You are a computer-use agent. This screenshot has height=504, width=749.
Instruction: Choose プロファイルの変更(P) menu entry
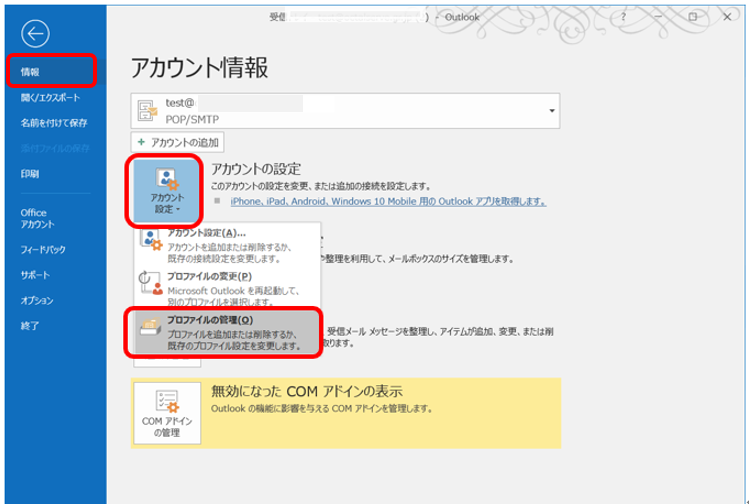coord(226,289)
